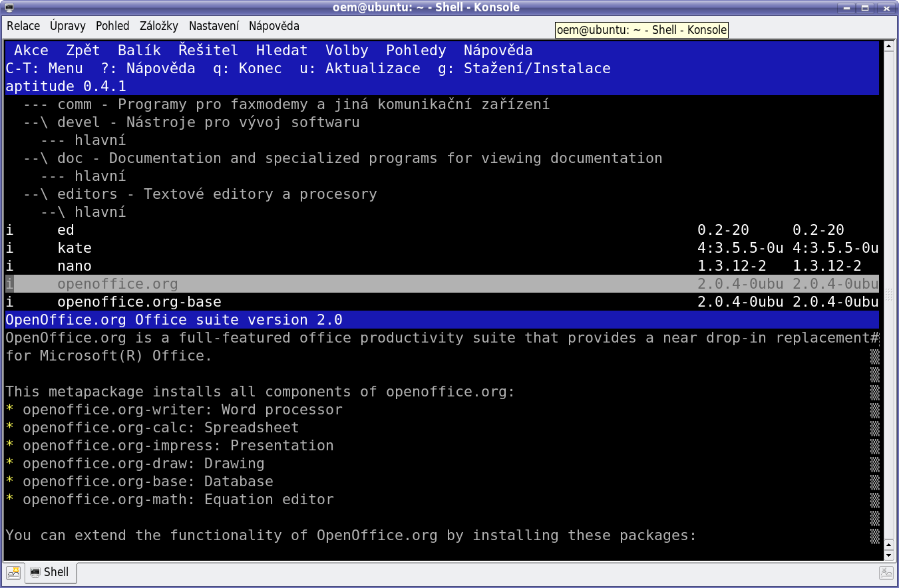Image resolution: width=899 pixels, height=588 pixels.
Task: Switch to the Shell session tab
Action: [x=51, y=572]
